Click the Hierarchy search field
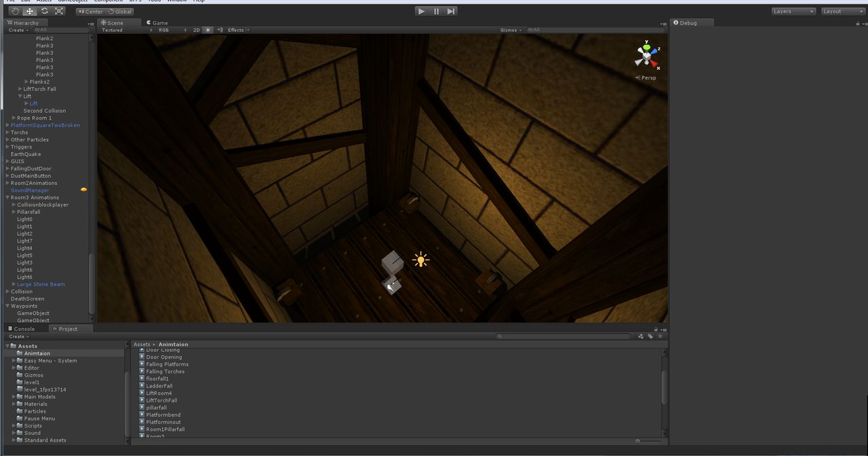868x456 pixels. pos(60,30)
